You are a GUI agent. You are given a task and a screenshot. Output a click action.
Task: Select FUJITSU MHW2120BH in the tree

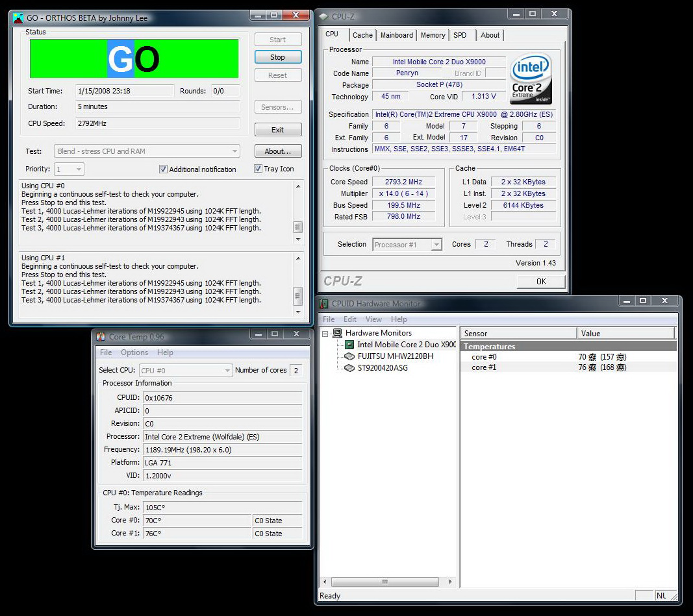(395, 356)
